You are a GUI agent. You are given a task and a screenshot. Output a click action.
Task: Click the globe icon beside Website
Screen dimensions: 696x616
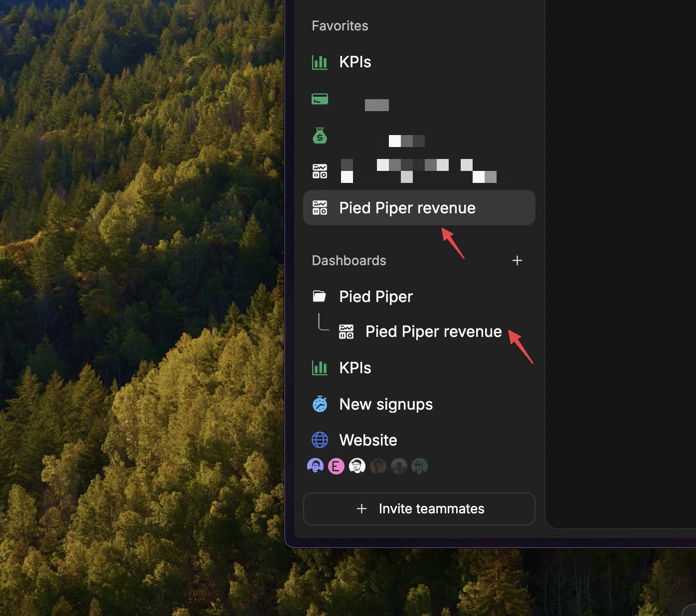click(320, 440)
